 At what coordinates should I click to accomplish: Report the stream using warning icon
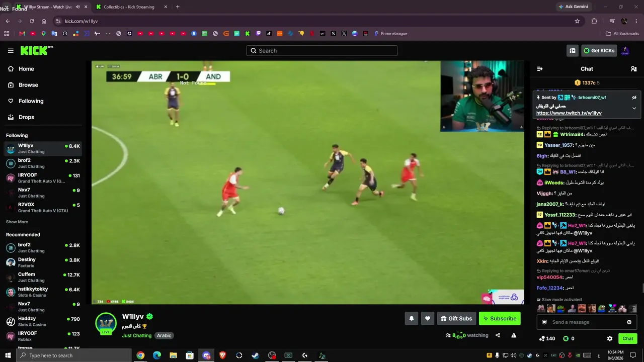(x=514, y=335)
